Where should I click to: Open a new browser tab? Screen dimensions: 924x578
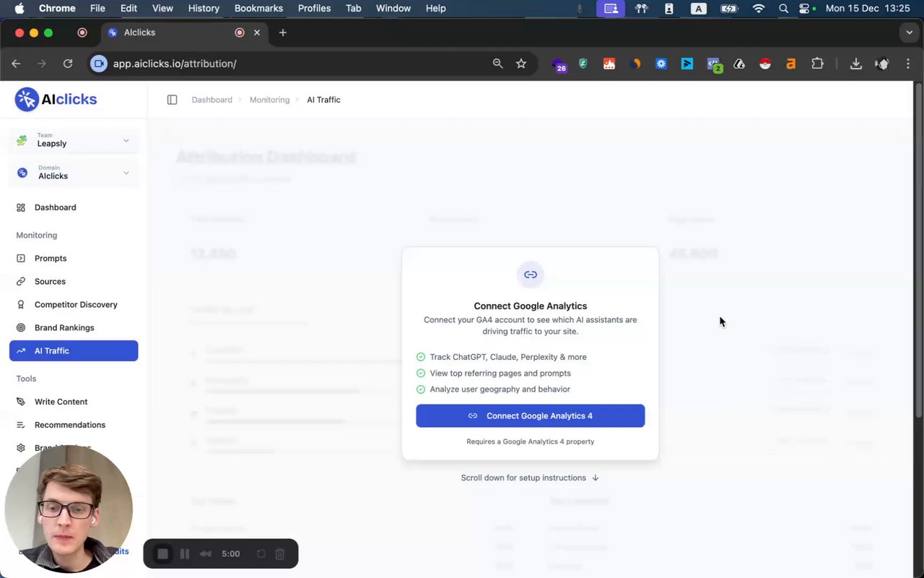pos(282,33)
